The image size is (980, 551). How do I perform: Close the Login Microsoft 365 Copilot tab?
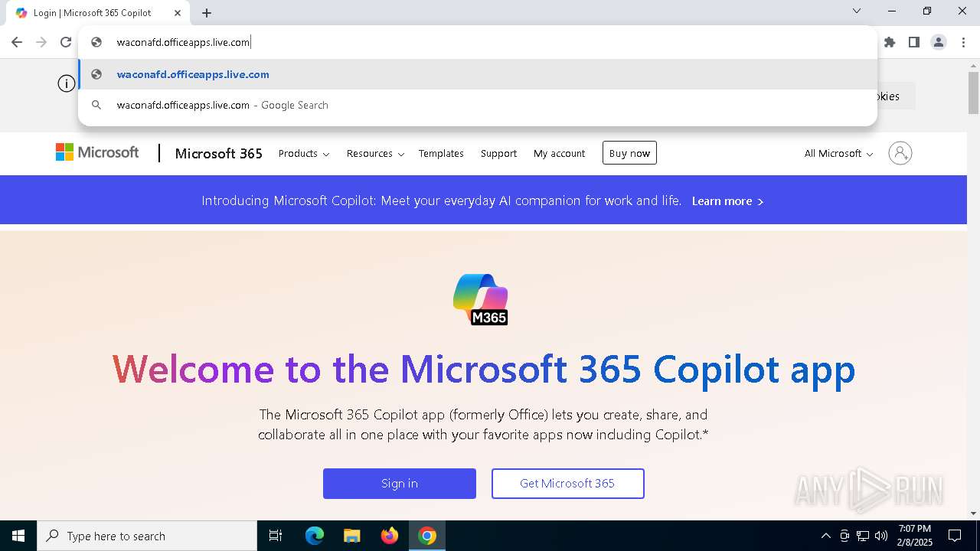click(178, 13)
